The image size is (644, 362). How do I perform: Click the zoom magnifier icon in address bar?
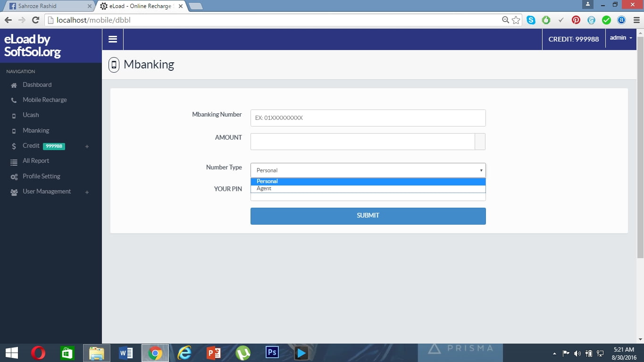[x=505, y=20]
